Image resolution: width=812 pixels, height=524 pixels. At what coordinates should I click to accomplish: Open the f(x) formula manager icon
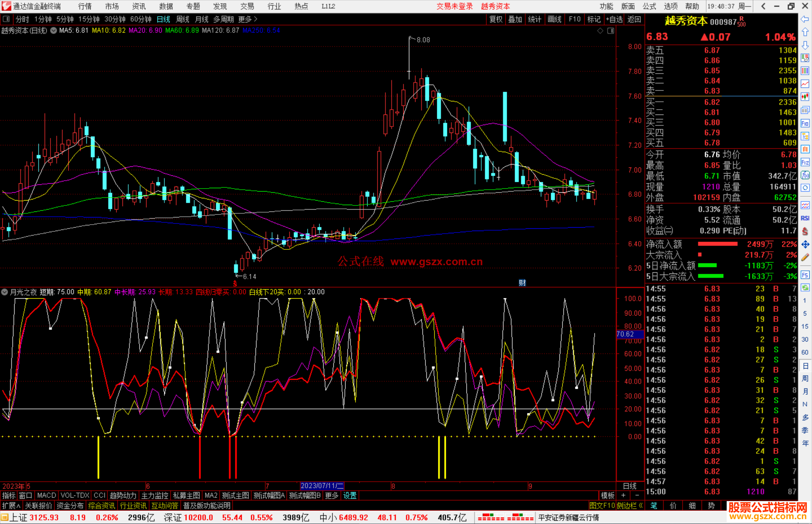click(805, 175)
